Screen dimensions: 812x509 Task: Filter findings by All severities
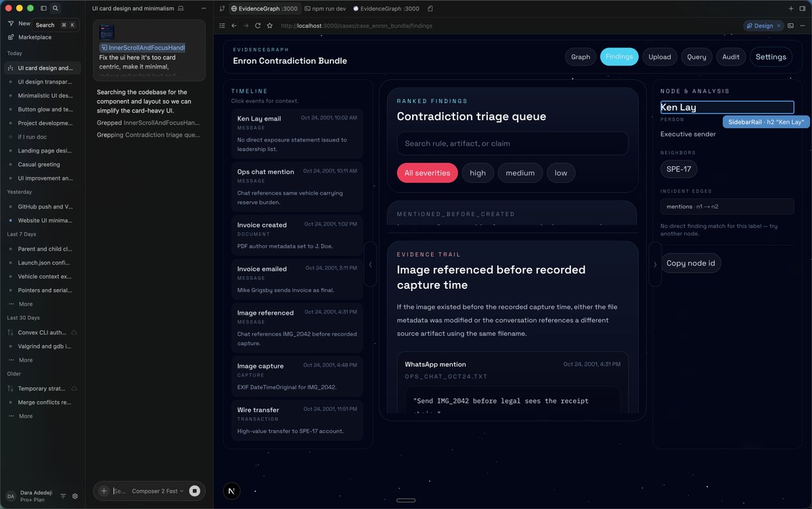[427, 173]
